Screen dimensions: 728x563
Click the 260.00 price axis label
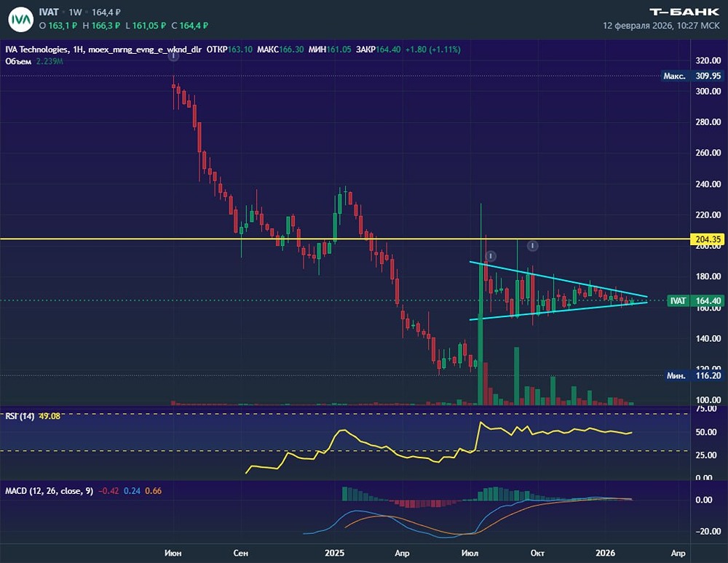click(708, 153)
